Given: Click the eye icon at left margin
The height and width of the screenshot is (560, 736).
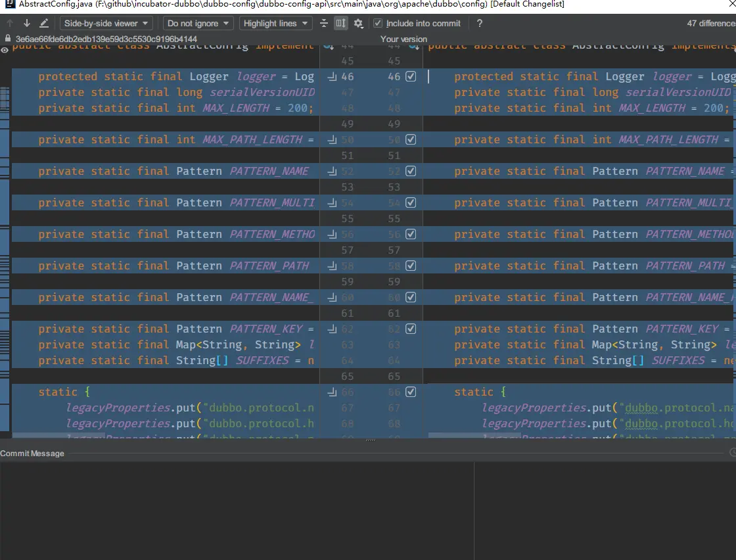Looking at the screenshot, I should [5, 50].
